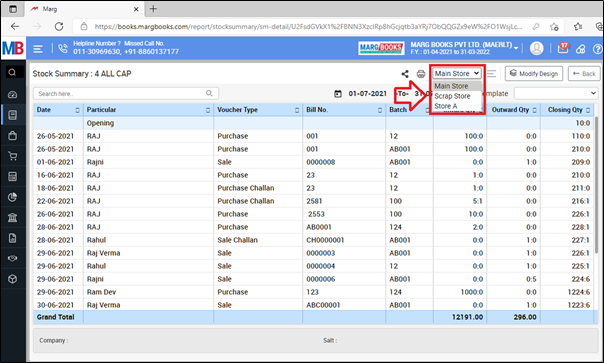Open the calculator sidebar icon
Screen dimensions: 604x363
coord(12,176)
